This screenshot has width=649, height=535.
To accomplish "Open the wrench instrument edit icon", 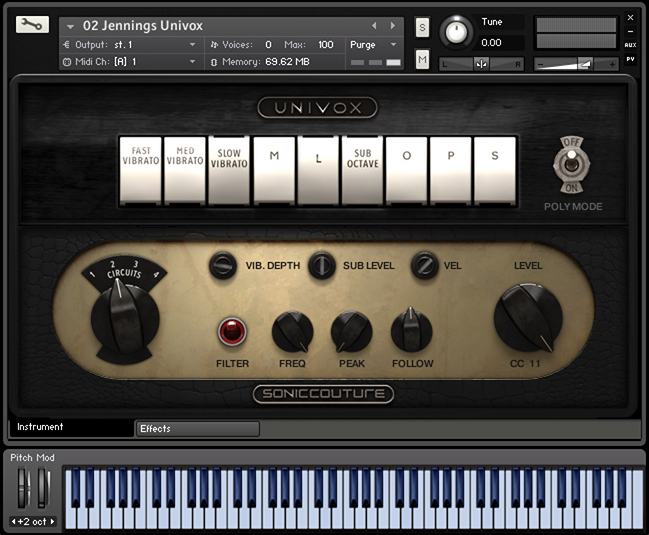I will (32, 25).
